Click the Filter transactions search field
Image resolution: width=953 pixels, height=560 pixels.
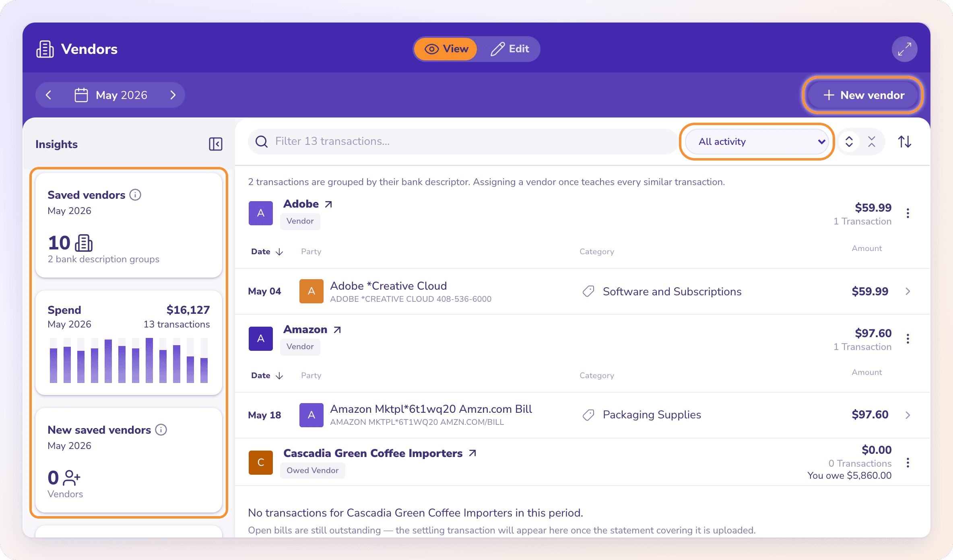tap(463, 141)
